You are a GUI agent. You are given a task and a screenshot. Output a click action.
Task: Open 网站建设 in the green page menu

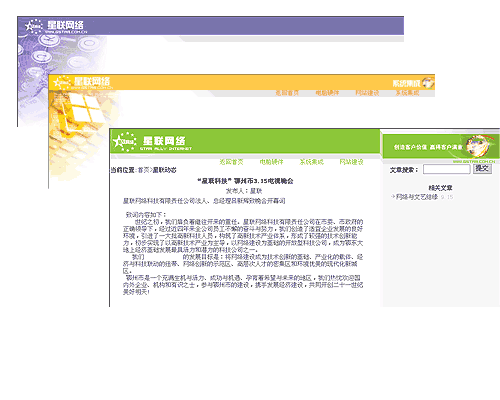click(351, 162)
